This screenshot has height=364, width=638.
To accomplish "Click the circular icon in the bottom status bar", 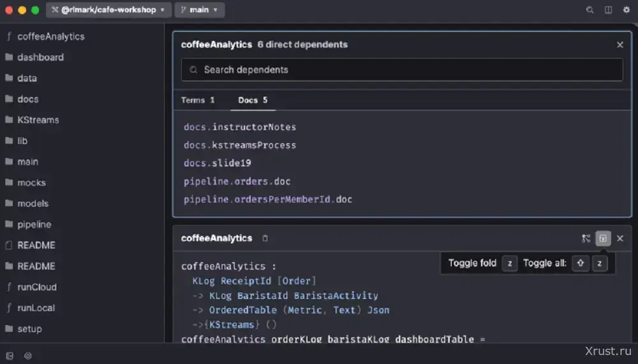I will (x=28, y=356).
